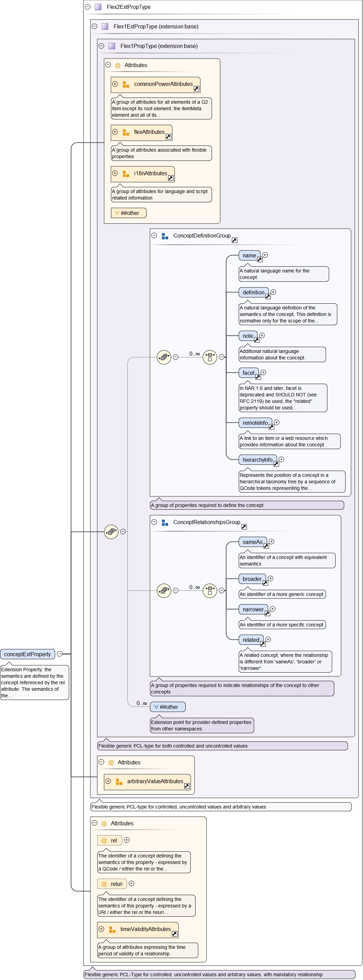Select the remoteInfo element
This screenshot has width=363, height=980.
click(x=255, y=423)
